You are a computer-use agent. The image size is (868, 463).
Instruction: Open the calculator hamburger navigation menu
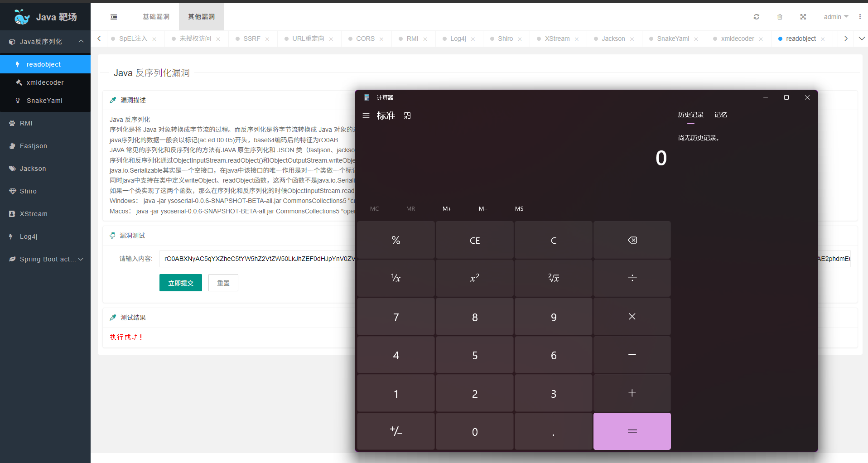click(366, 116)
